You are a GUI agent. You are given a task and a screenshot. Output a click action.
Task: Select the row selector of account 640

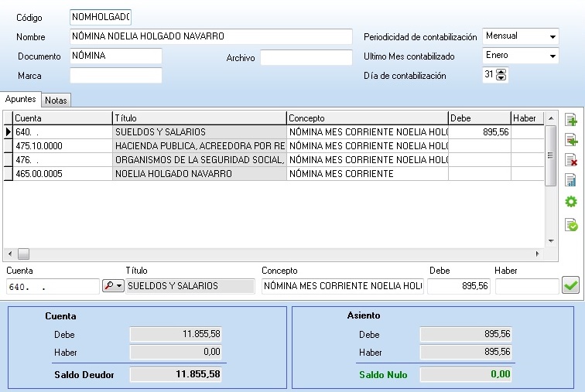pyautogui.click(x=9, y=132)
